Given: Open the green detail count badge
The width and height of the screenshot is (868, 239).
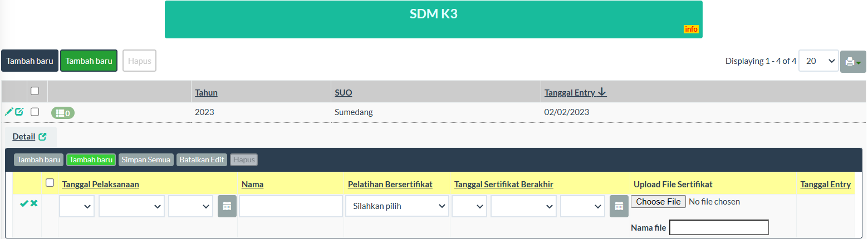Looking at the screenshot, I should [x=62, y=113].
